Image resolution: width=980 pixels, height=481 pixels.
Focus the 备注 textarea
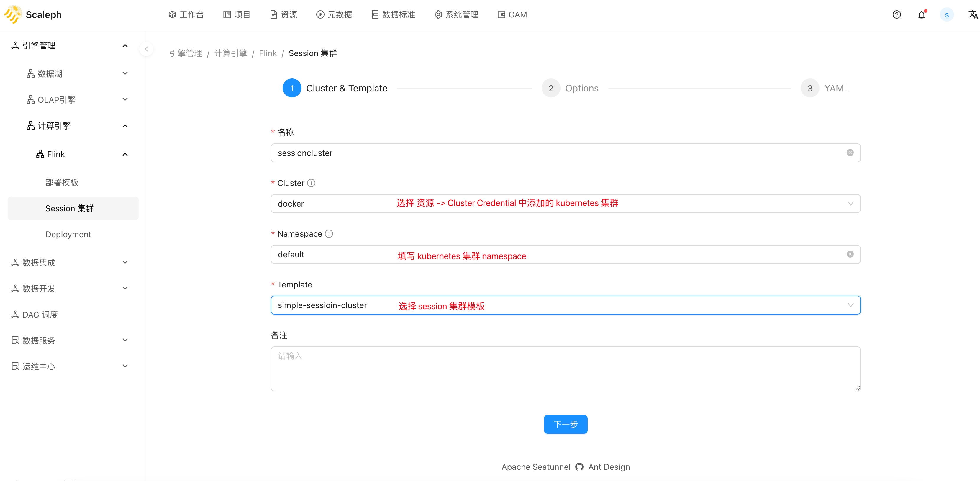click(565, 369)
